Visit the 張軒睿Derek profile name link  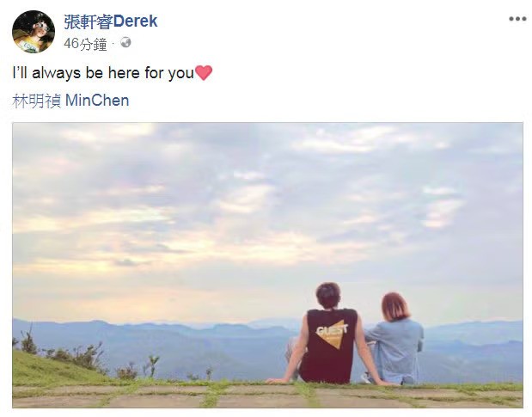[111, 21]
